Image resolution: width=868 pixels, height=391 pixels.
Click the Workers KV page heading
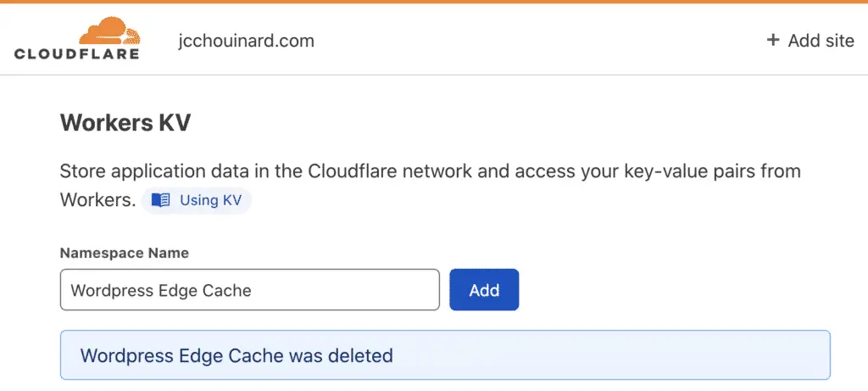(125, 122)
